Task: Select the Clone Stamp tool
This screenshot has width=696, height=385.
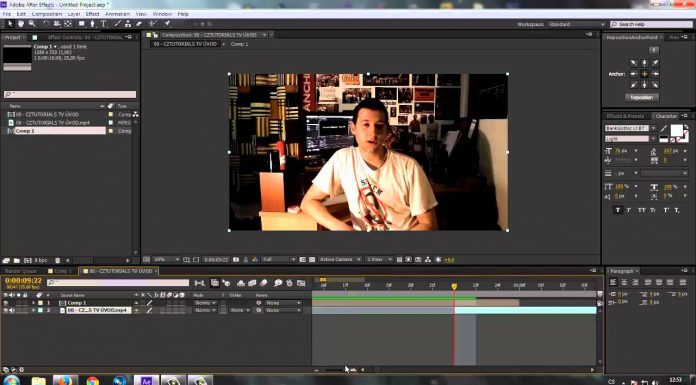Action: (128, 24)
